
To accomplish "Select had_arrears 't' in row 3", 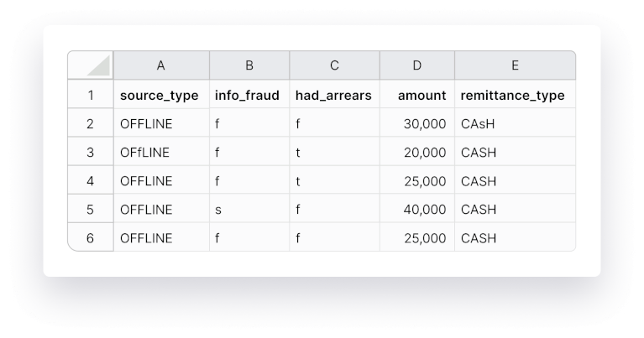I will click(335, 151).
